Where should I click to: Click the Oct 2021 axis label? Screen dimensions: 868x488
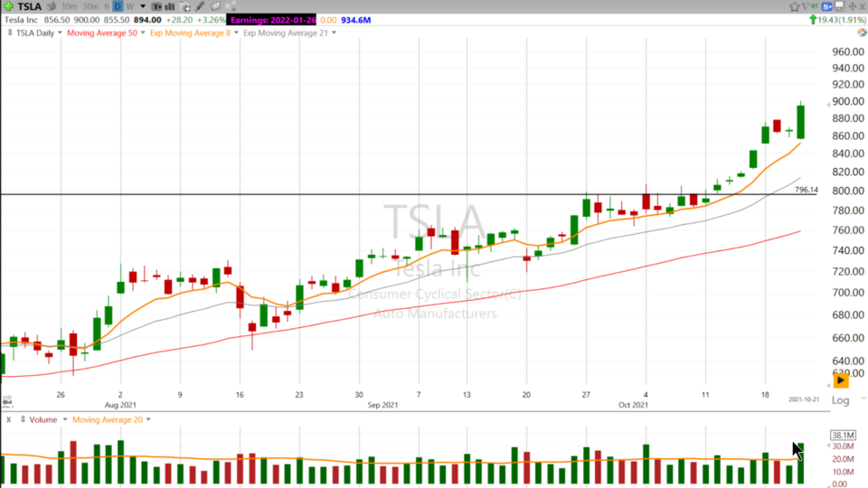click(x=633, y=405)
